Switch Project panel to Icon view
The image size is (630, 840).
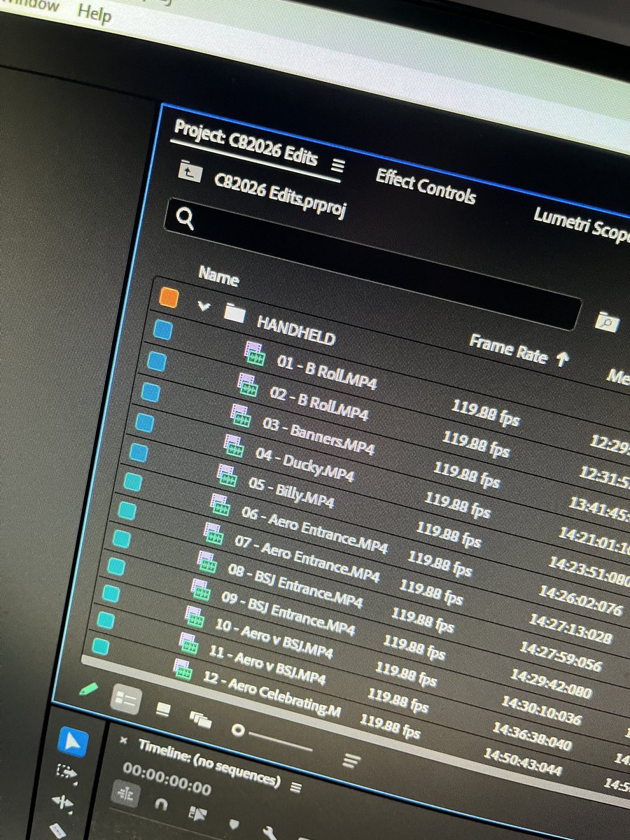tap(163, 709)
